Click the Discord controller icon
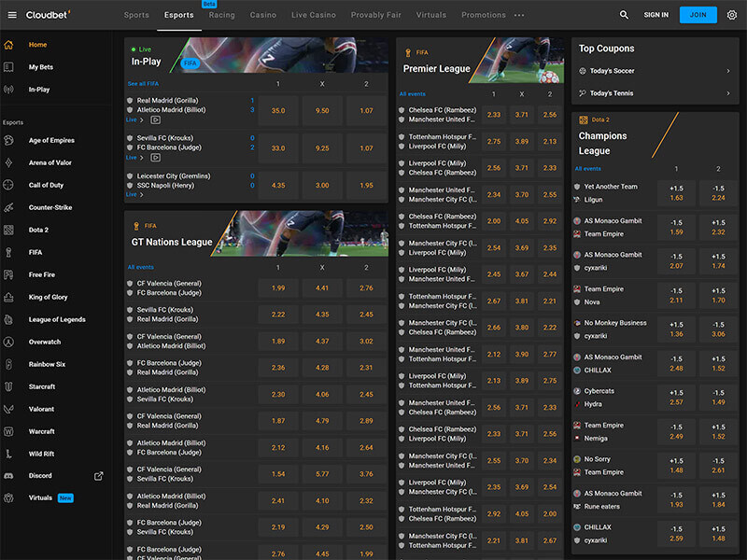 tap(8, 476)
